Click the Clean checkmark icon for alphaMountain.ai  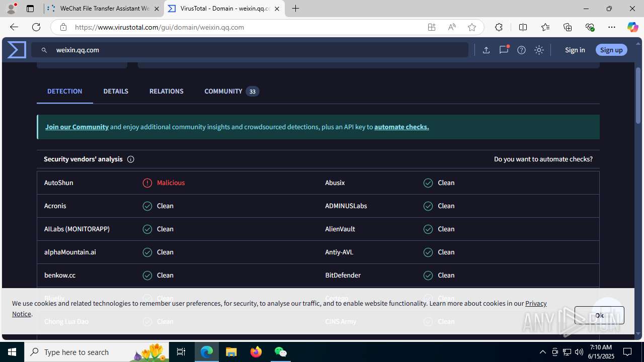[x=147, y=252]
